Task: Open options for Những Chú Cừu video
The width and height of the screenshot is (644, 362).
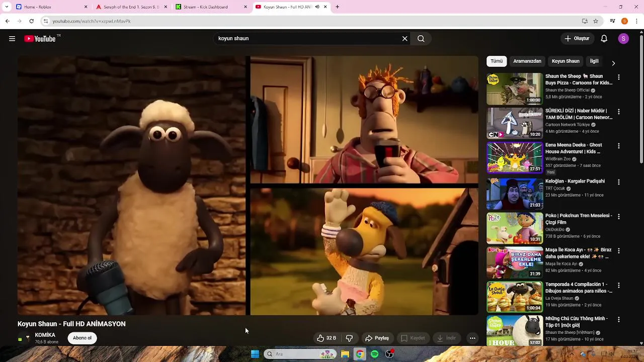Action: click(x=619, y=319)
